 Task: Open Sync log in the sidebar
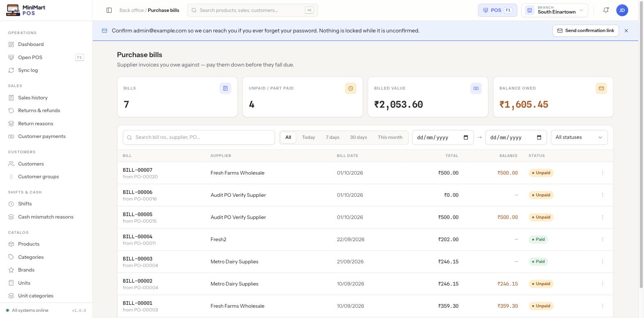pyautogui.click(x=46, y=70)
